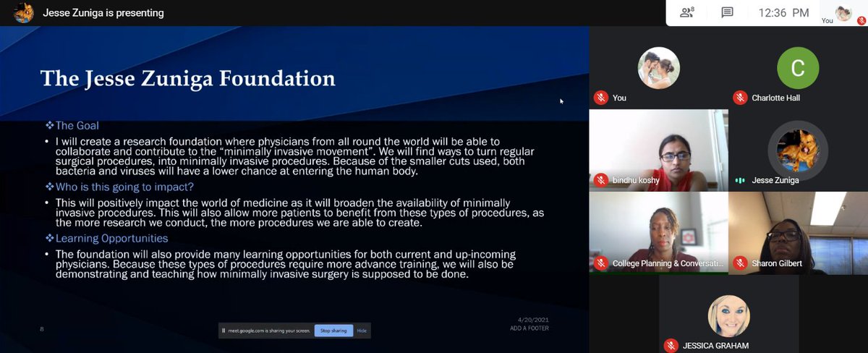868x353 pixels.
Task: Click the 'Charlotte Hall' name label
Action: [x=775, y=98]
